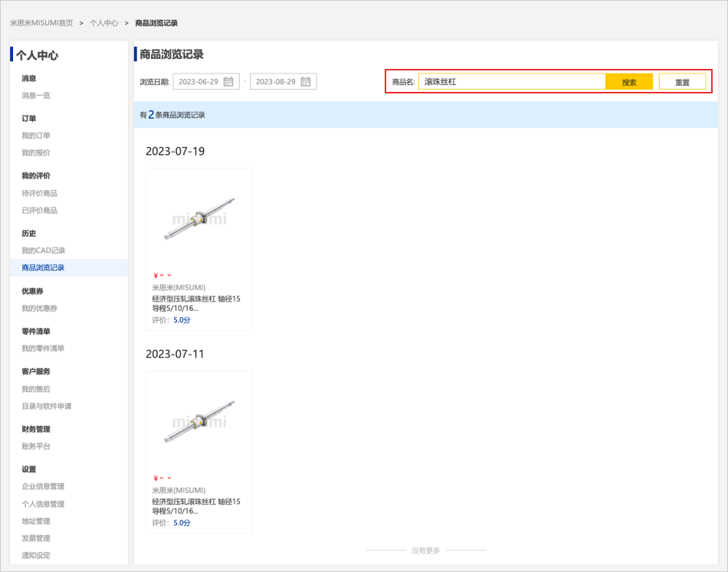728x572 pixels.
Task: Open 我的报价 sidebar item
Action: 36,152
